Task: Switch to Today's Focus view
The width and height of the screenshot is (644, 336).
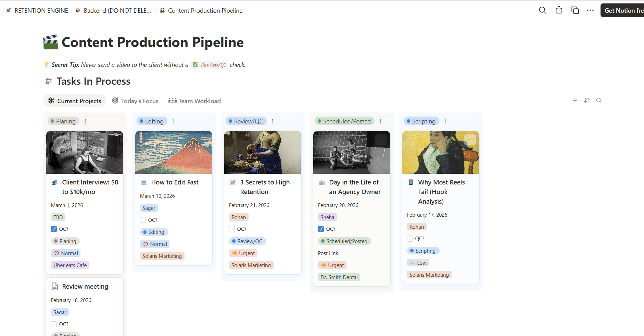Action: pos(135,101)
